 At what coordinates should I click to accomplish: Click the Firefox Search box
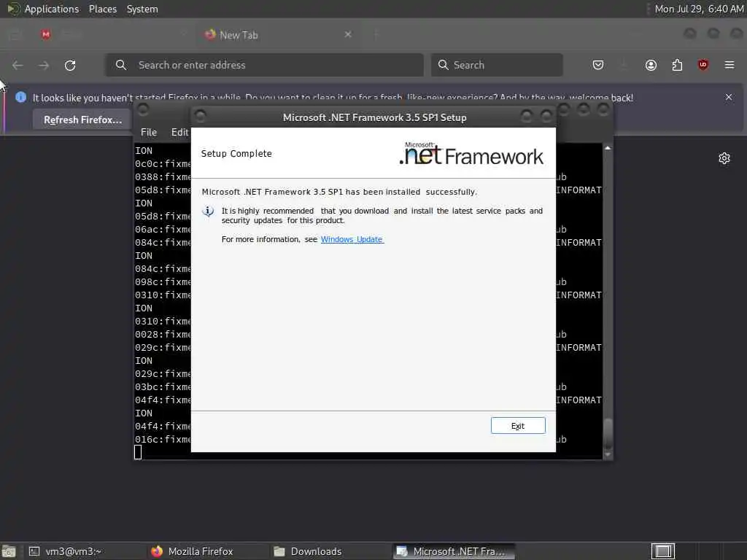tap(497, 65)
